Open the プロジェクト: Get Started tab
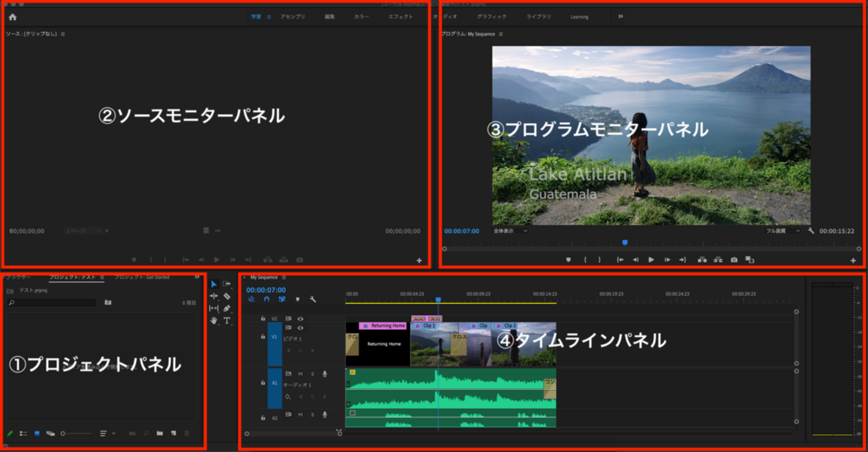Viewport: 868px width, 452px height. point(142,277)
